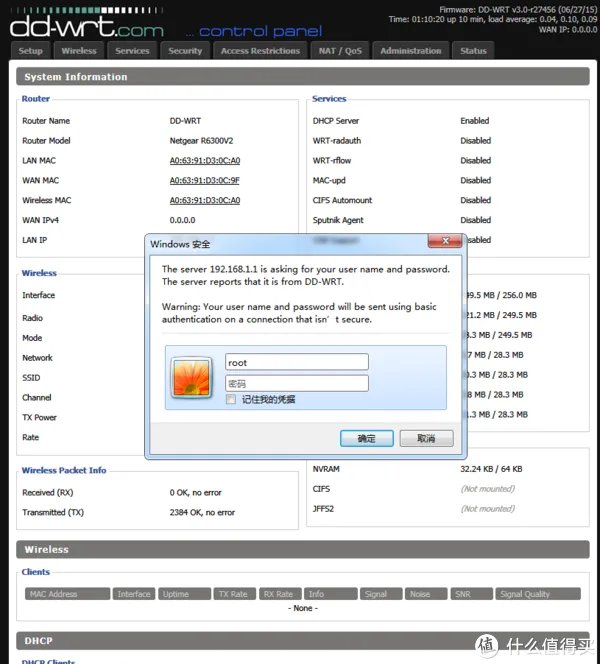Click the WAN MAC address link
Screen dimensions: 600x664
tap(204, 180)
